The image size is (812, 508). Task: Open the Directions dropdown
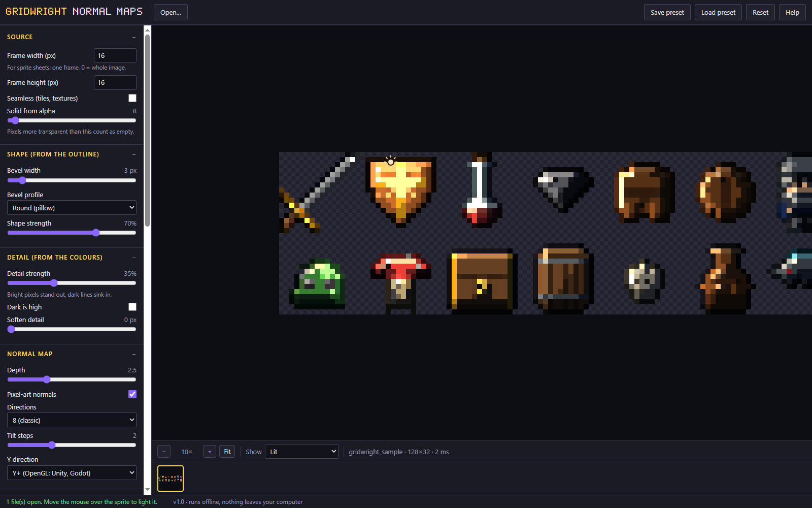click(x=72, y=420)
